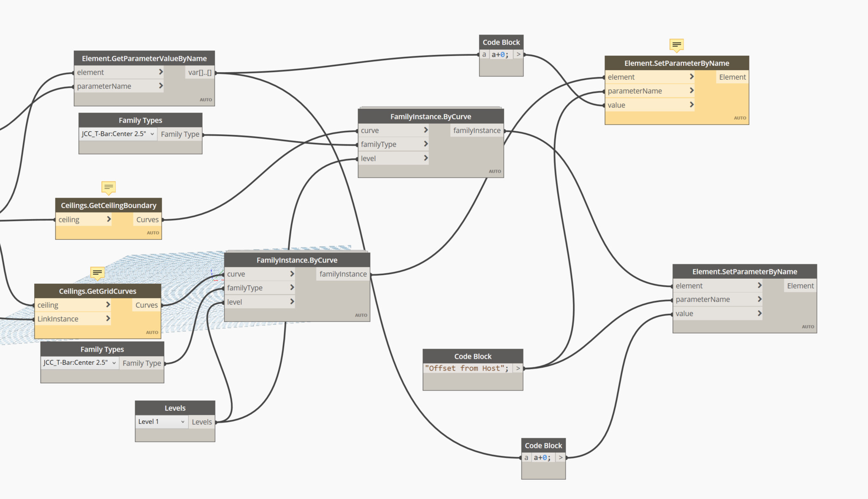
Task: Expand the Level 1 dropdown in the Levels node
Action: [x=182, y=422]
